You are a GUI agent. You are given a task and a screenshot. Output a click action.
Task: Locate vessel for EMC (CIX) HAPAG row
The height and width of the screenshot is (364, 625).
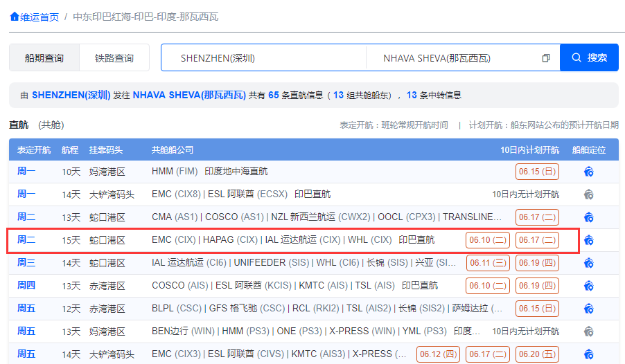tap(589, 240)
